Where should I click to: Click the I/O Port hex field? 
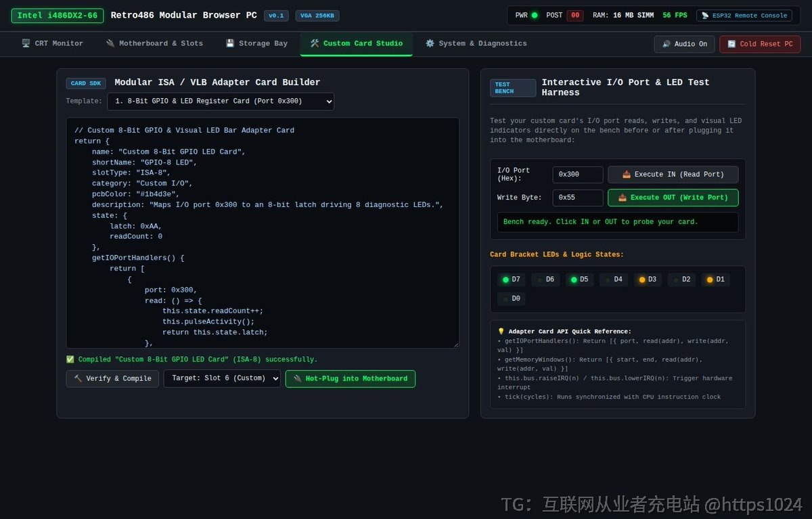coord(578,175)
